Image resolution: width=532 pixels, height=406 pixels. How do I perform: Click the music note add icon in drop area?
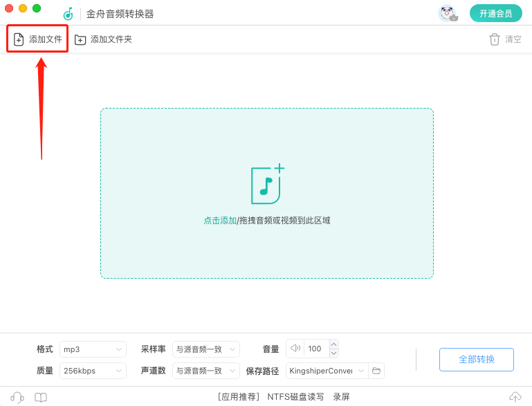click(267, 184)
